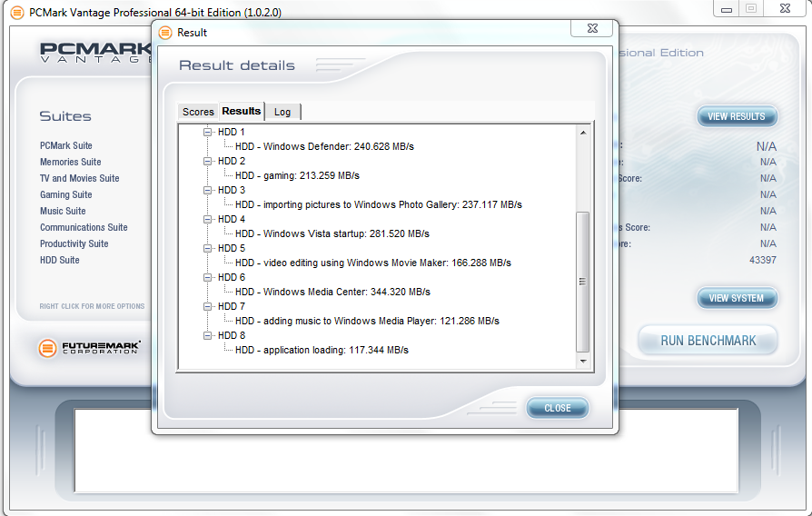The width and height of the screenshot is (812, 516).
Task: Select 'HDD - gaming: 213.259 MB/s' row
Action: [x=297, y=175]
